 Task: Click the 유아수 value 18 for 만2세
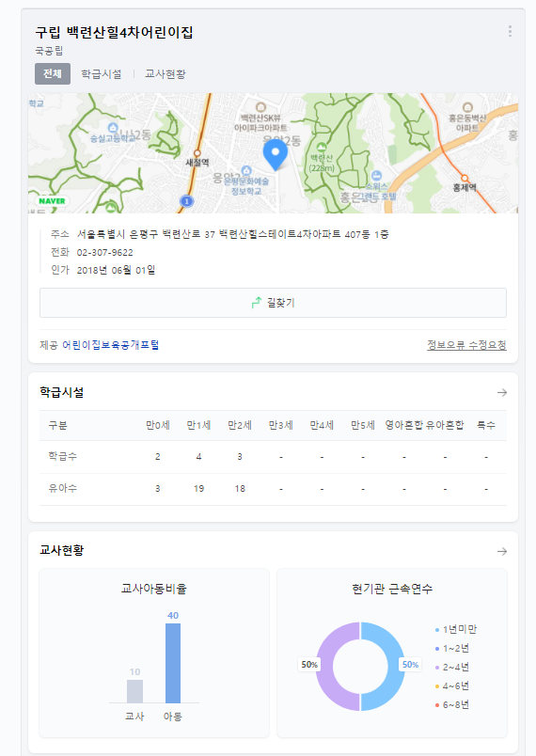pos(240,488)
